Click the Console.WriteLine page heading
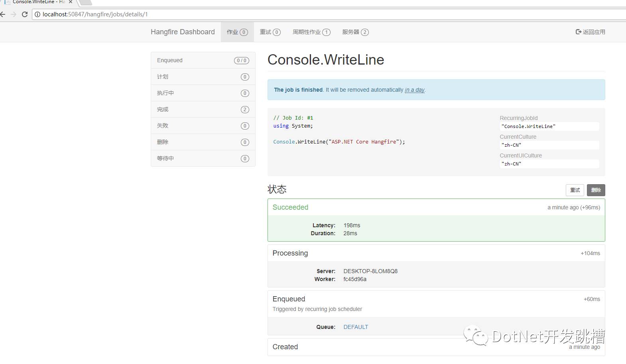Viewport: 626px width, 364px height. (x=326, y=60)
